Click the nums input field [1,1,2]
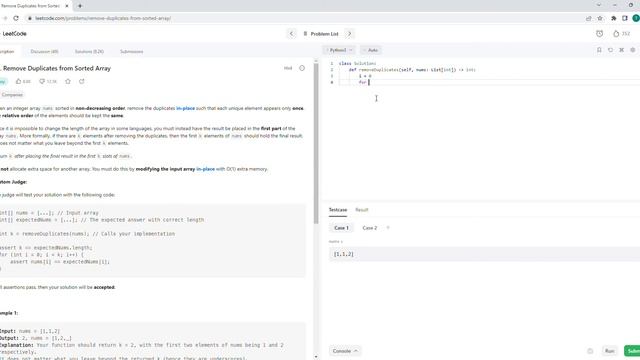The image size is (640, 360). [x=484, y=254]
